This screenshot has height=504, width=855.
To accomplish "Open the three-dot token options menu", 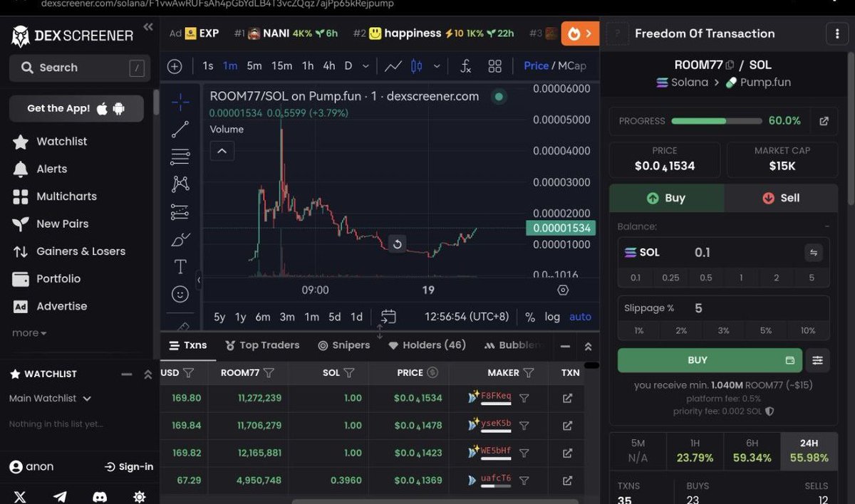I will tap(836, 33).
